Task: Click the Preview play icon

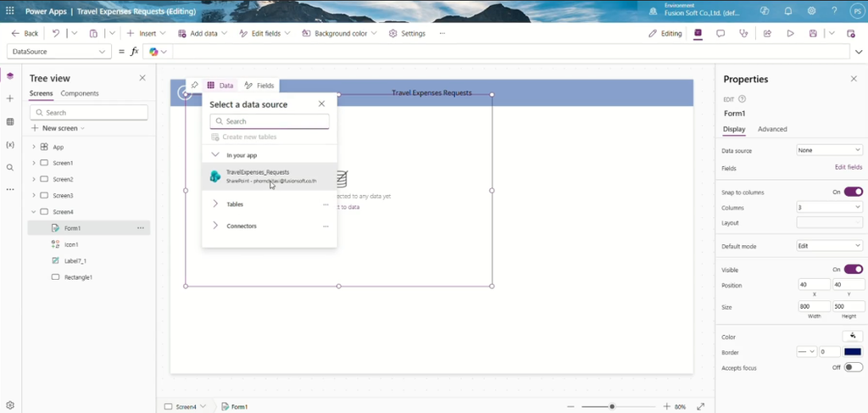Action: (791, 33)
